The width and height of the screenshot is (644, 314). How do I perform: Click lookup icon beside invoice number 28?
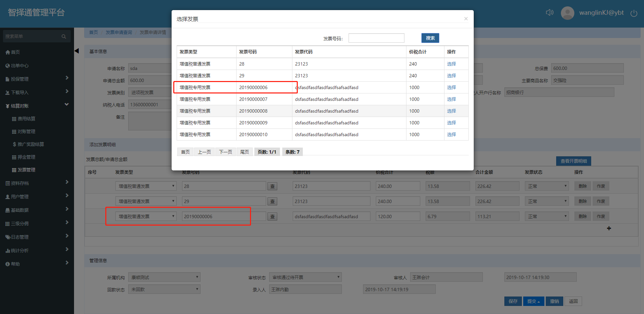point(272,186)
